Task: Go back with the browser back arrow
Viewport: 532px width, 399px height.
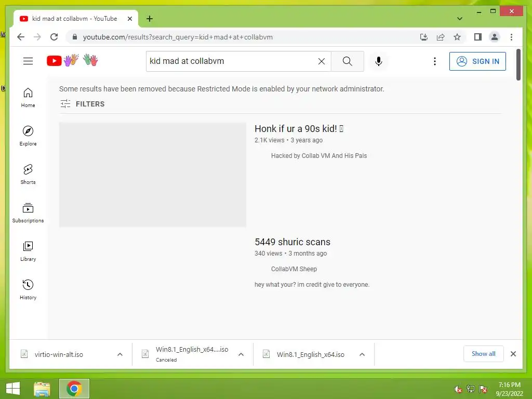Action: (21, 37)
